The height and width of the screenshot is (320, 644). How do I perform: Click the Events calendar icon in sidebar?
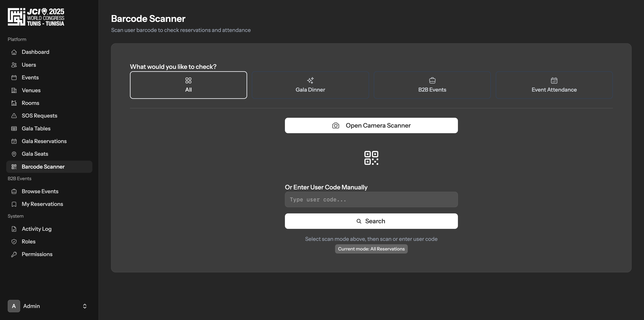pyautogui.click(x=14, y=78)
